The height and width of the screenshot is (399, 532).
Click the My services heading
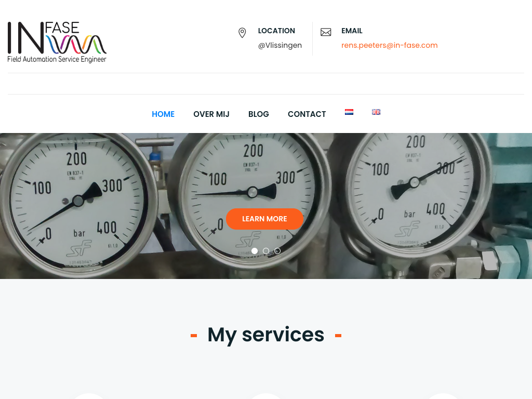pos(266,335)
